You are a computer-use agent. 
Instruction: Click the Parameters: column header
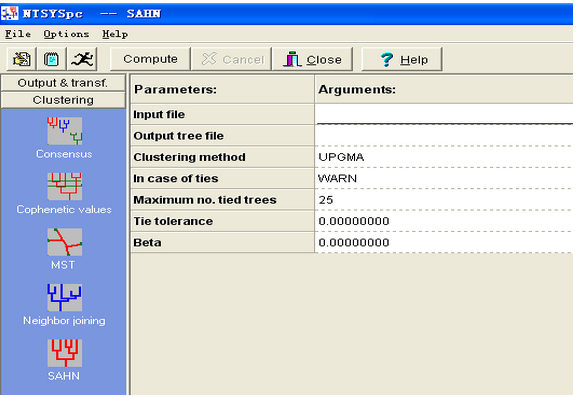click(x=222, y=89)
